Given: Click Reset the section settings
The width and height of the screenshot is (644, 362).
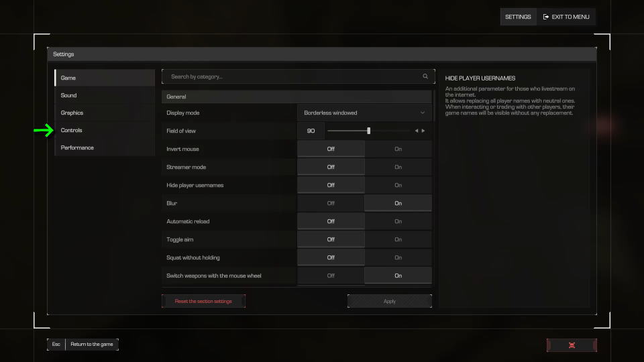Looking at the screenshot, I should point(203,301).
